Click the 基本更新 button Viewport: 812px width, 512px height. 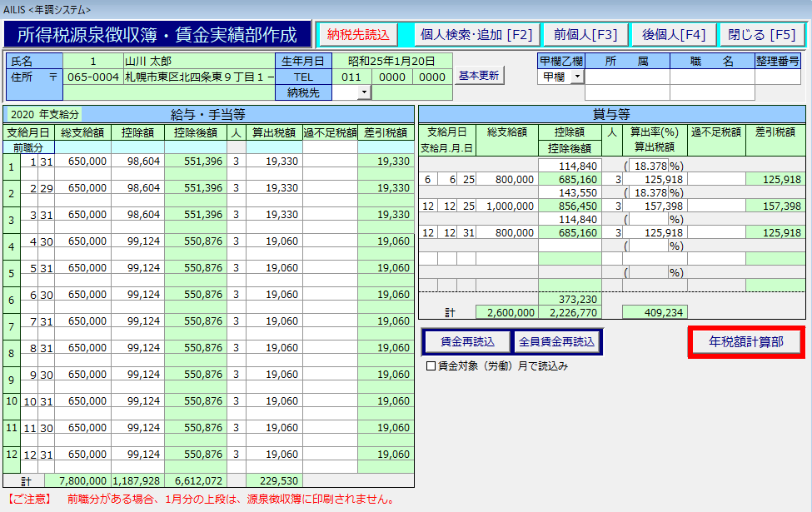(479, 76)
